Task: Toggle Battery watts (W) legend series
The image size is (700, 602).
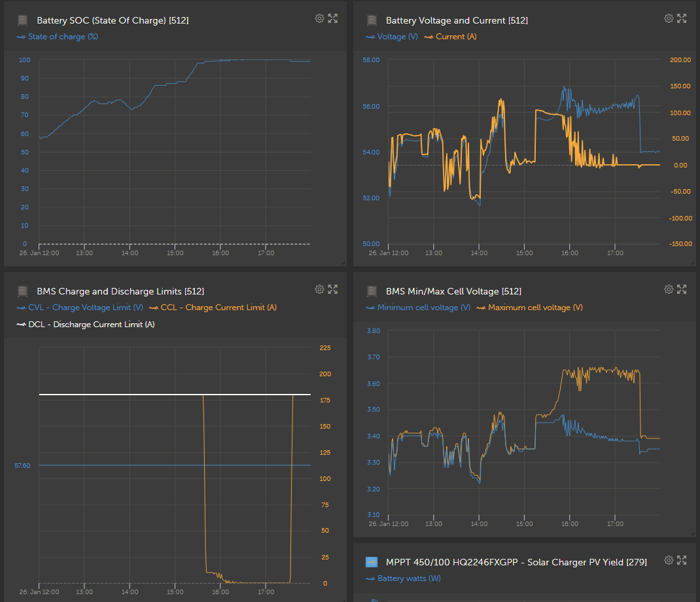Action: coord(403,578)
